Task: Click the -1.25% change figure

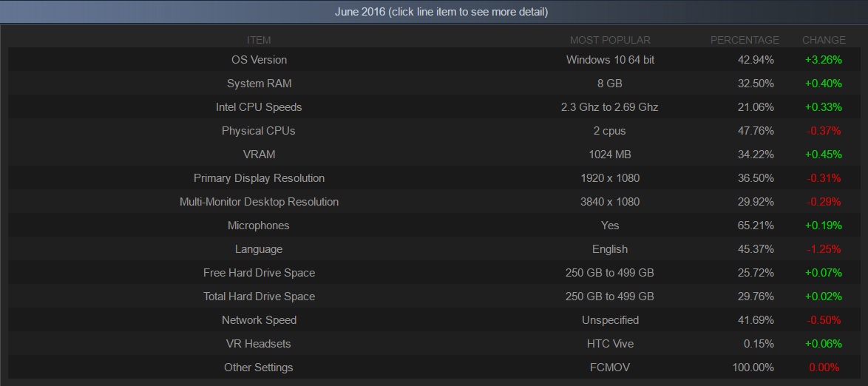Action: click(x=823, y=249)
